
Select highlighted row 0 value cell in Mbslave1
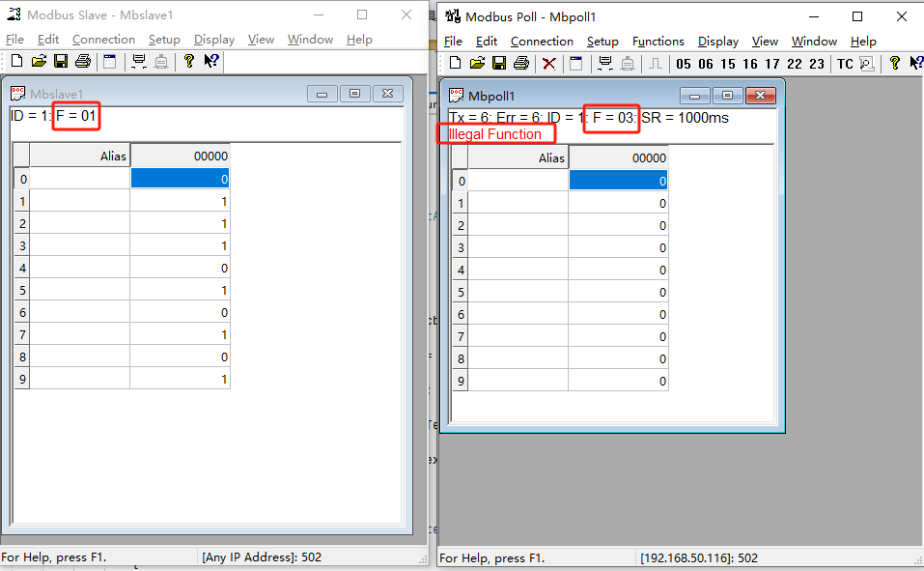[180, 179]
